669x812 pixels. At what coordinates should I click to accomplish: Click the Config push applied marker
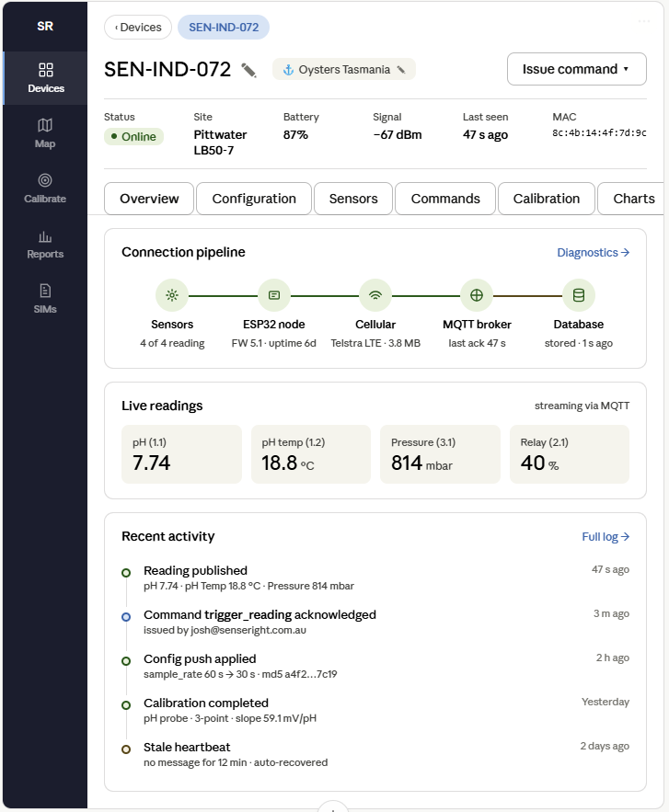coord(126,661)
